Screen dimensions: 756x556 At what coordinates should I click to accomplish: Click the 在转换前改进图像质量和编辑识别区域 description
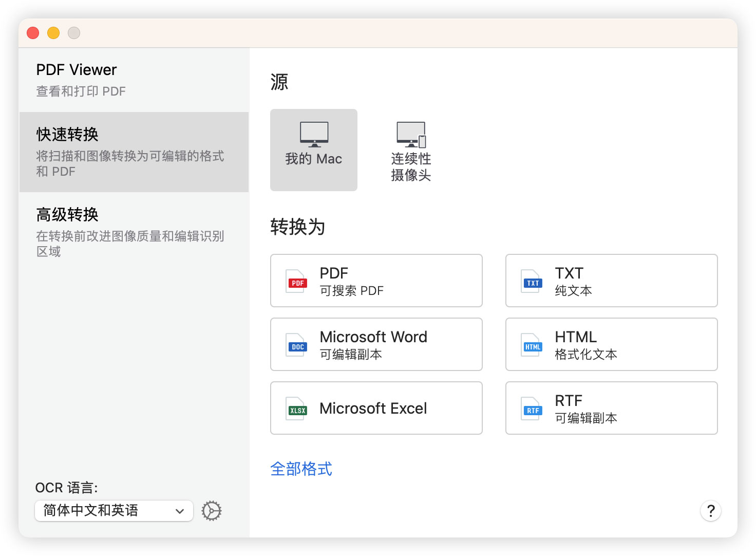tap(130, 244)
